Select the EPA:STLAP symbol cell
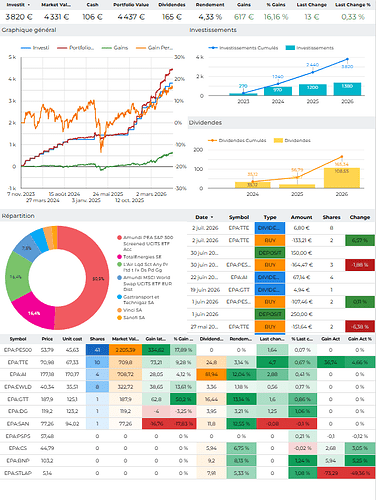The width and height of the screenshot is (376, 500). pos(18,473)
